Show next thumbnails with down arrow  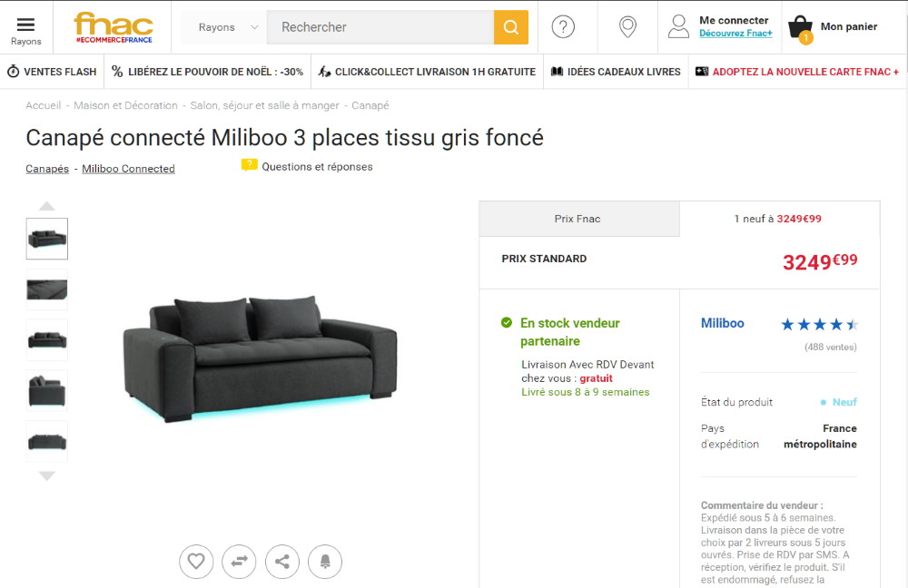coord(47,475)
